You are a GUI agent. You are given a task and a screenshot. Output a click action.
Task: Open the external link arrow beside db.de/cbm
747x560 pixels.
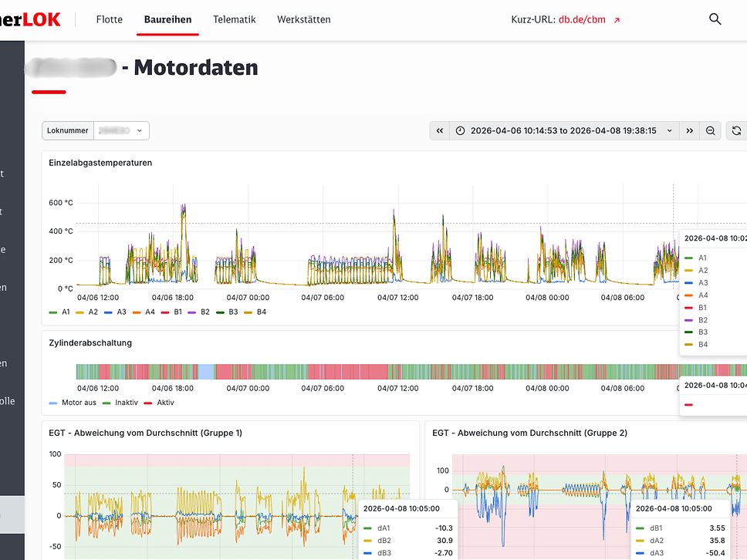617,20
